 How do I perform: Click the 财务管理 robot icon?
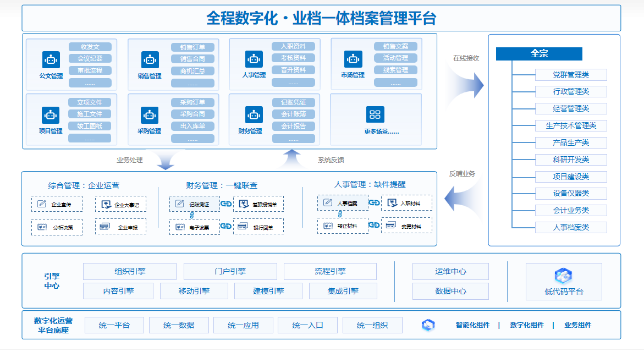click(x=254, y=115)
